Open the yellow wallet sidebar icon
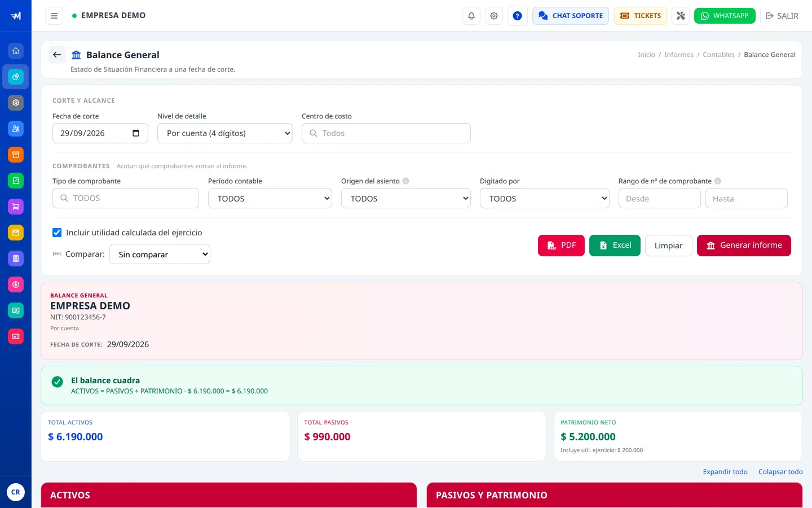The height and width of the screenshot is (508, 812). (16, 233)
